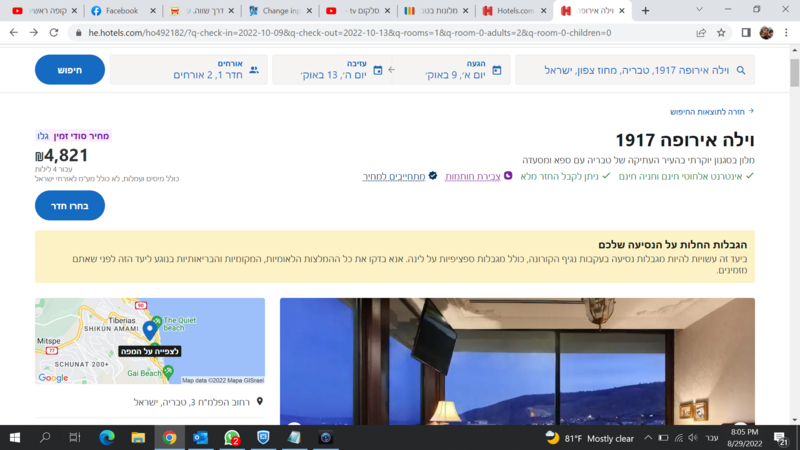Open the tab search dropdown chevron

[699, 10]
